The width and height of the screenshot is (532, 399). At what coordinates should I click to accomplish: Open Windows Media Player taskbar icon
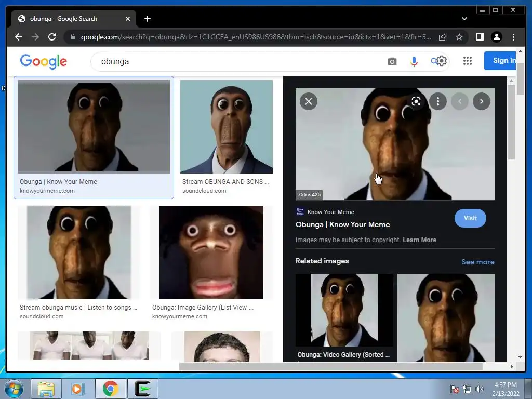(x=78, y=389)
